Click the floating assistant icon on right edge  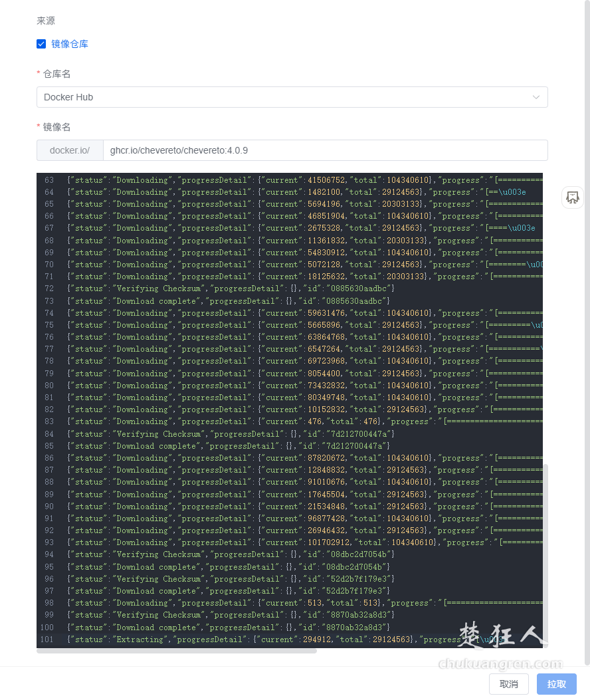point(573,197)
